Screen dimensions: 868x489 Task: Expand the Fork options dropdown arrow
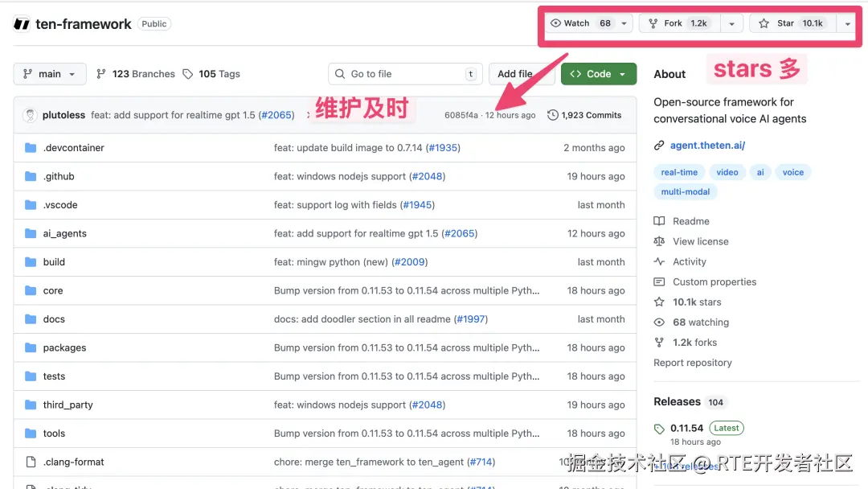coord(731,23)
